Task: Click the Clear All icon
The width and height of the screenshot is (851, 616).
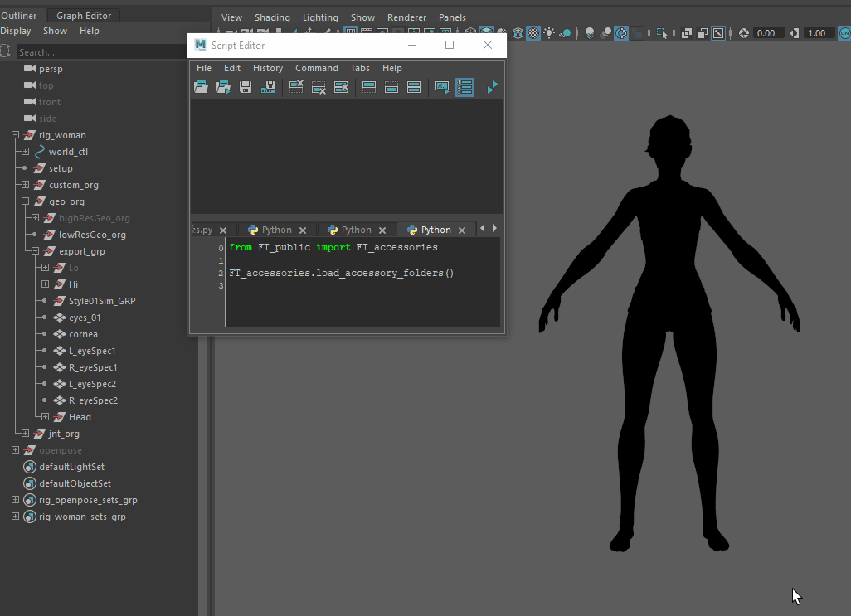Action: click(x=341, y=87)
